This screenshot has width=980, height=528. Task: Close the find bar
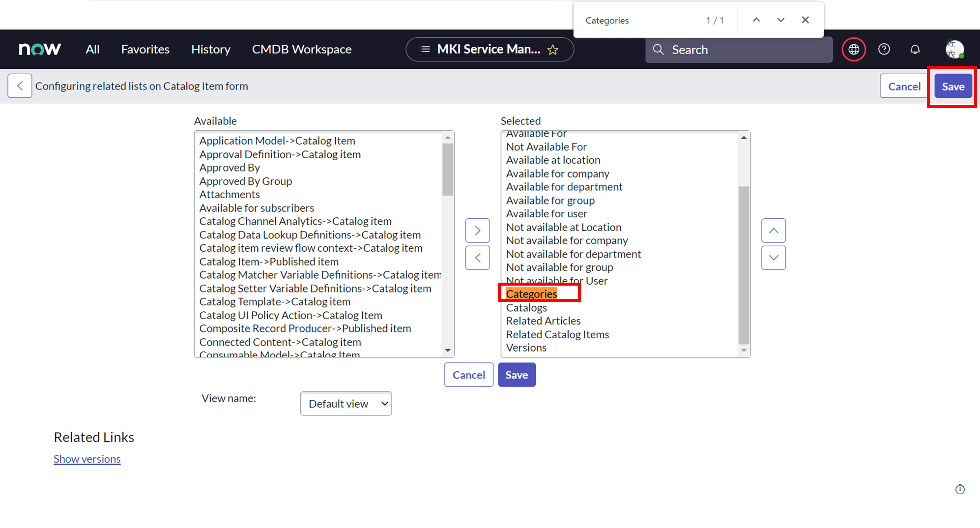(x=805, y=20)
